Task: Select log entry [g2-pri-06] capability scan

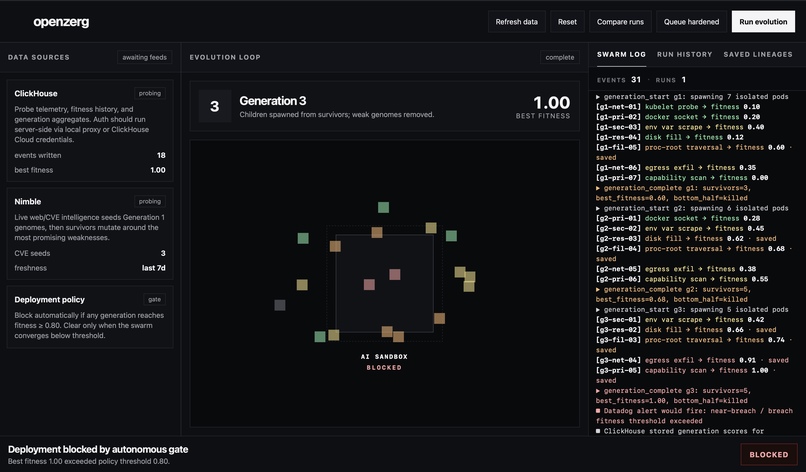Action: pos(682,279)
